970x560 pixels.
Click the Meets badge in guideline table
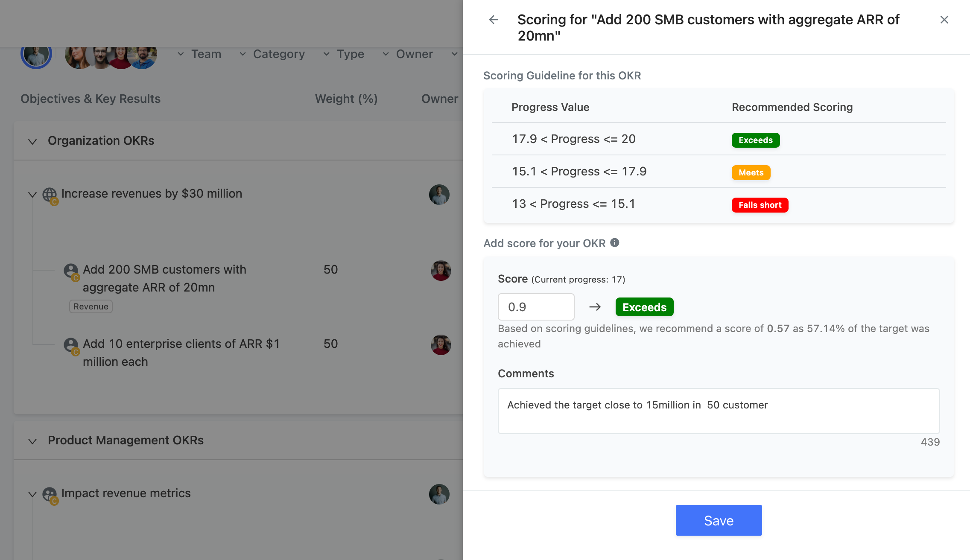[751, 172]
